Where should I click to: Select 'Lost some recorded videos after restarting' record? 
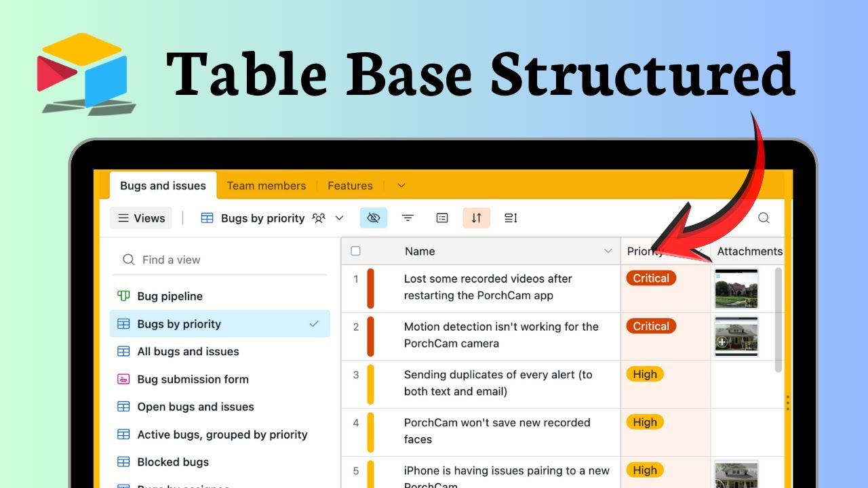[488, 287]
